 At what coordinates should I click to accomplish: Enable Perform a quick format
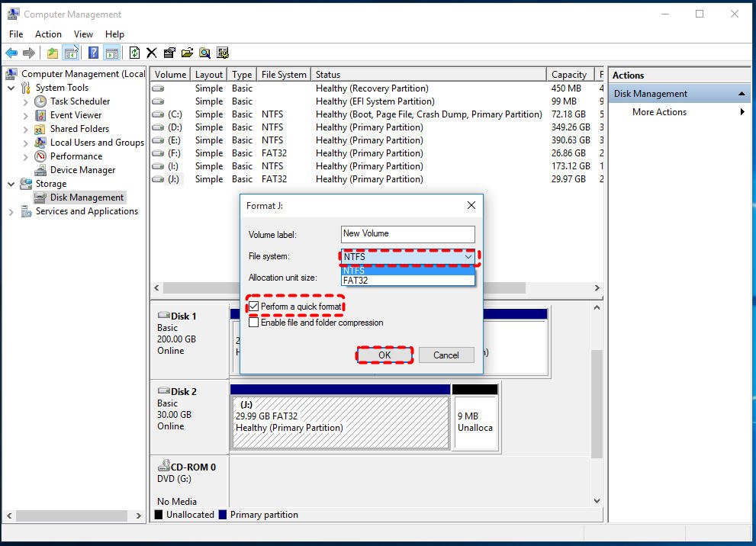coord(254,305)
